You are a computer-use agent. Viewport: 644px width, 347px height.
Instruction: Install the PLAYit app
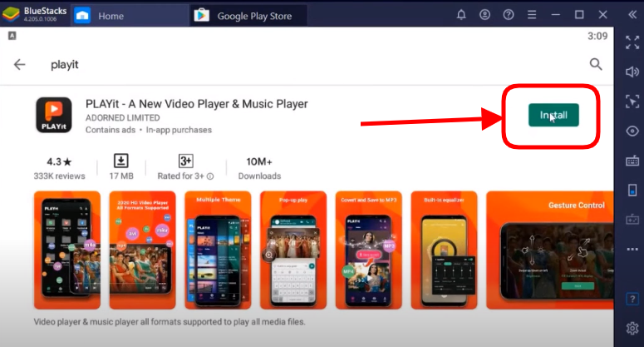point(553,115)
